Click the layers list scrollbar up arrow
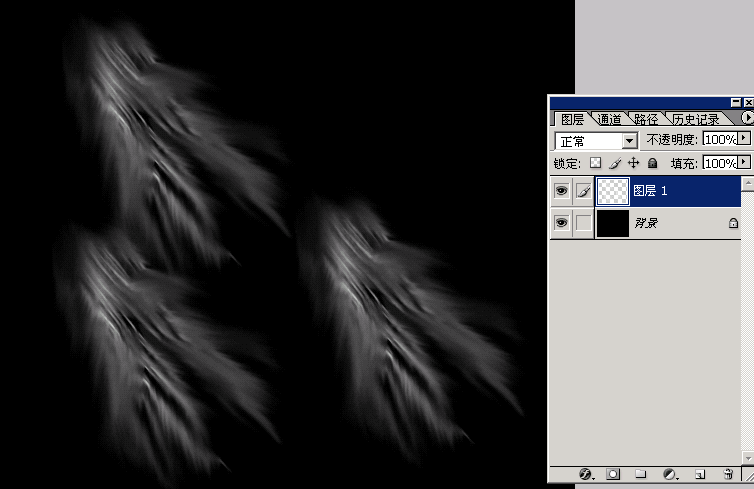 [x=747, y=184]
